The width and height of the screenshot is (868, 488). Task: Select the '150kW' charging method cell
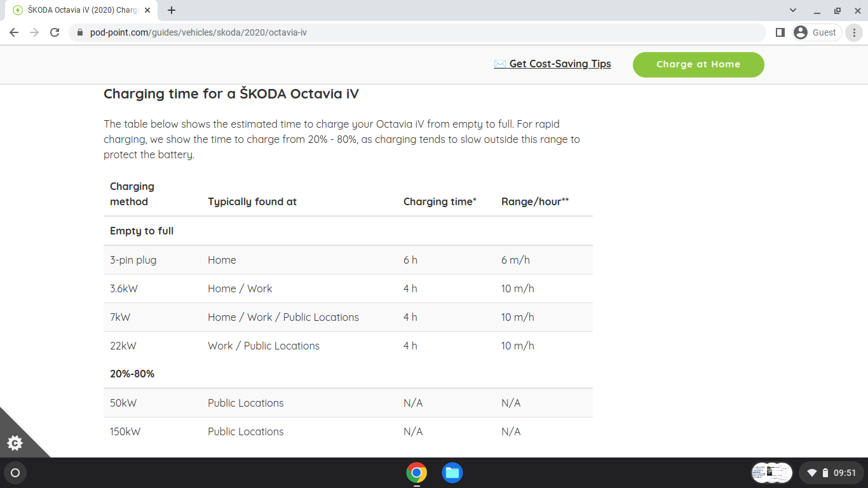(x=125, y=431)
